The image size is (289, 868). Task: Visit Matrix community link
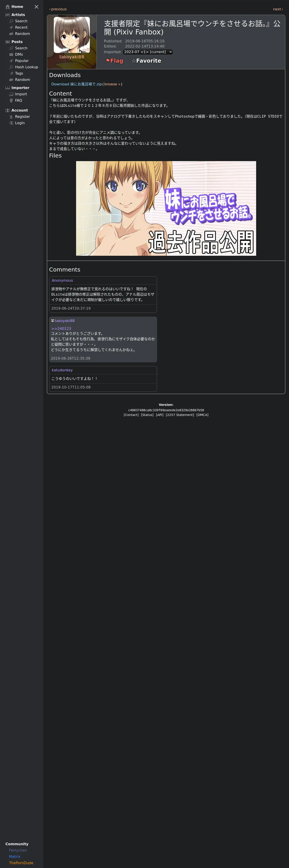pos(14,857)
